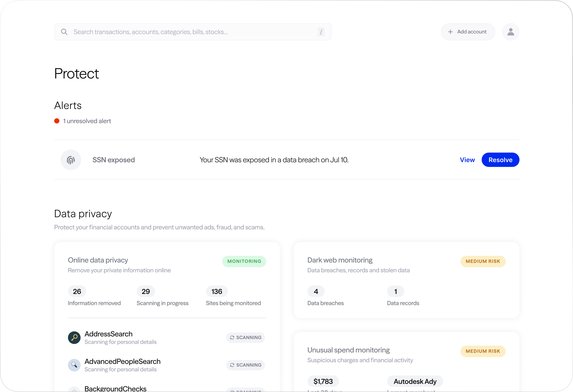Click the AddressSearch site logo icon
Screen dimensions: 573x392
tap(74, 338)
